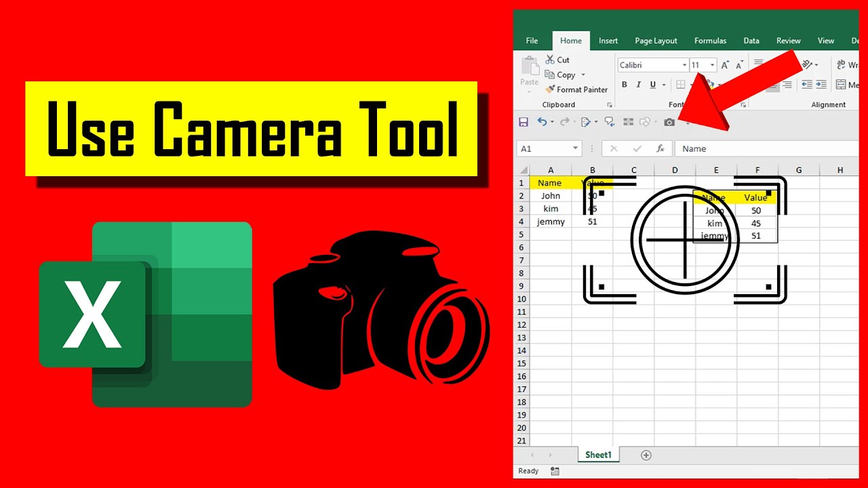Click the next sheet navigation arrow

[550, 455]
